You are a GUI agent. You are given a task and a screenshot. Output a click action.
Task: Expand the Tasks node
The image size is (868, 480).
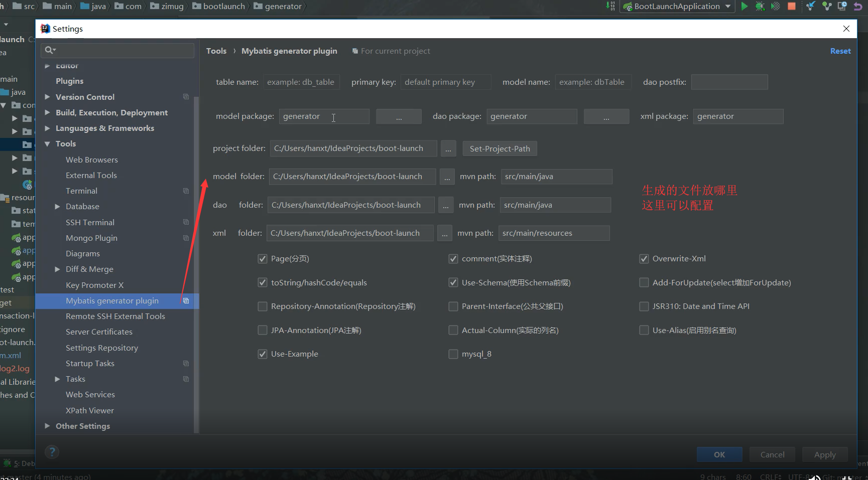click(x=57, y=379)
